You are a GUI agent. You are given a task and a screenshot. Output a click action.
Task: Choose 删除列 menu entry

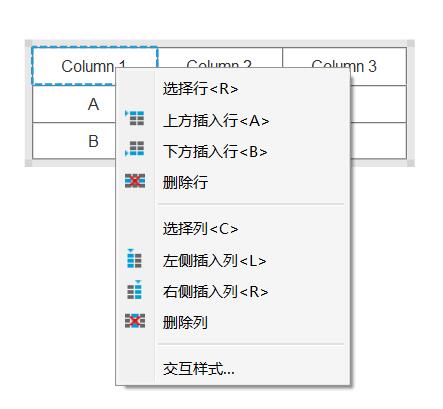click(233, 322)
